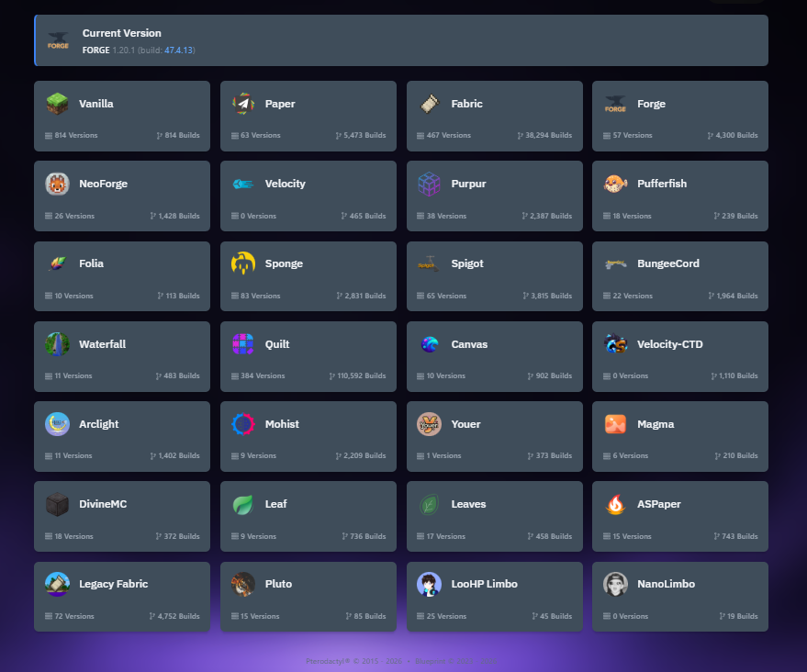Open the Waterfall card
This screenshot has height=672, width=807.
[x=121, y=355]
